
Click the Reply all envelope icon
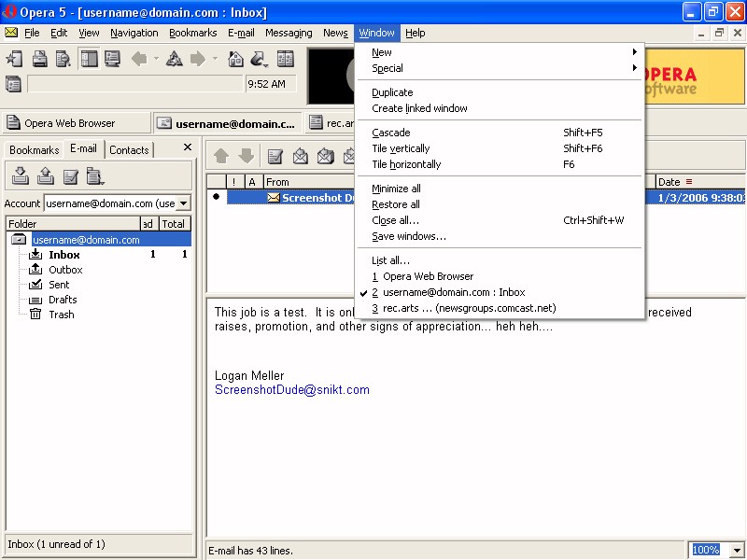(325, 156)
